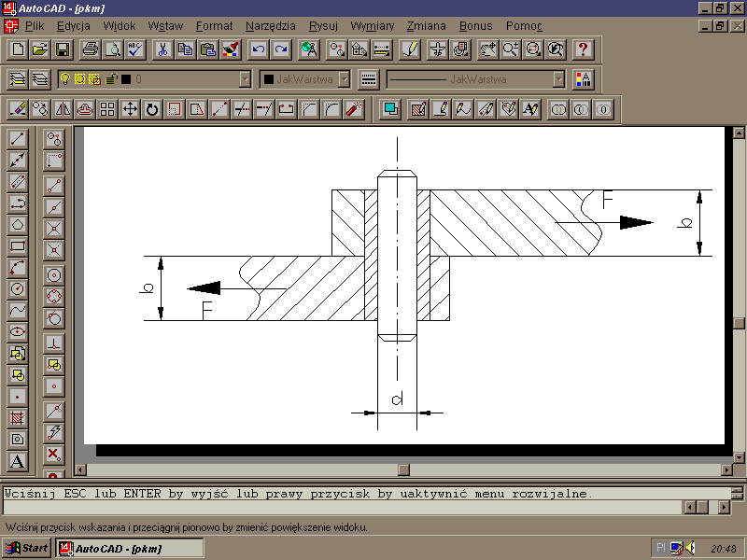Open the Rysuj menu

point(323,25)
